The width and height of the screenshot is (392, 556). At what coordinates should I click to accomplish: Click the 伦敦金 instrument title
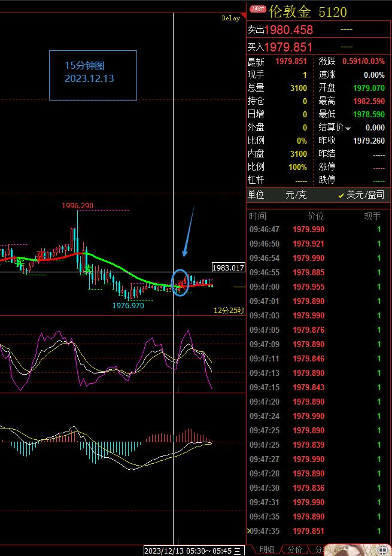290,12
